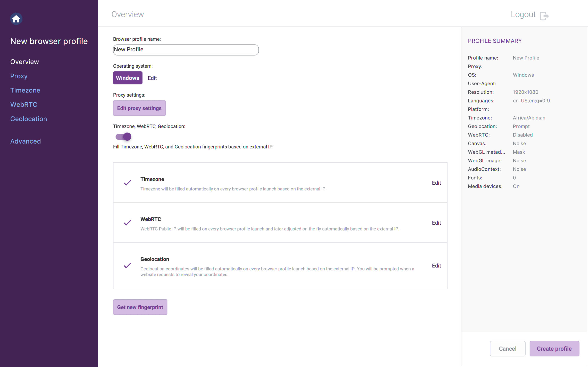Click Edit proxy settings button
This screenshot has height=367, width=588.
pyautogui.click(x=139, y=108)
